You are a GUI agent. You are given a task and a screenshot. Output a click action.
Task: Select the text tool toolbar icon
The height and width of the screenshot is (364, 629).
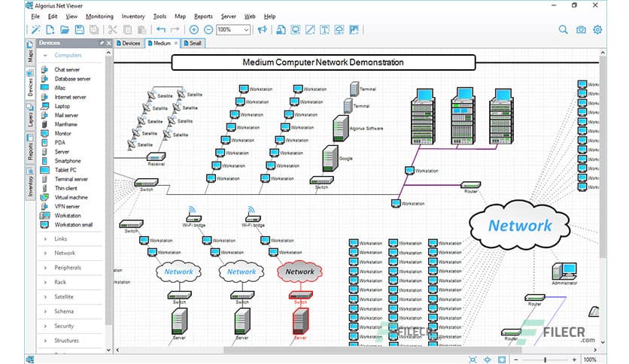pyautogui.click(x=325, y=30)
